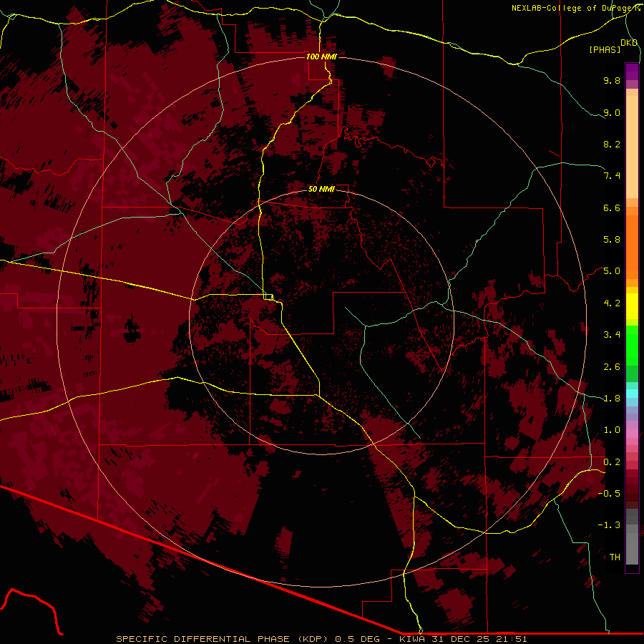The width and height of the screenshot is (644, 644).
Task: Click the 3.4 value on the color scale
Action: (x=612, y=335)
